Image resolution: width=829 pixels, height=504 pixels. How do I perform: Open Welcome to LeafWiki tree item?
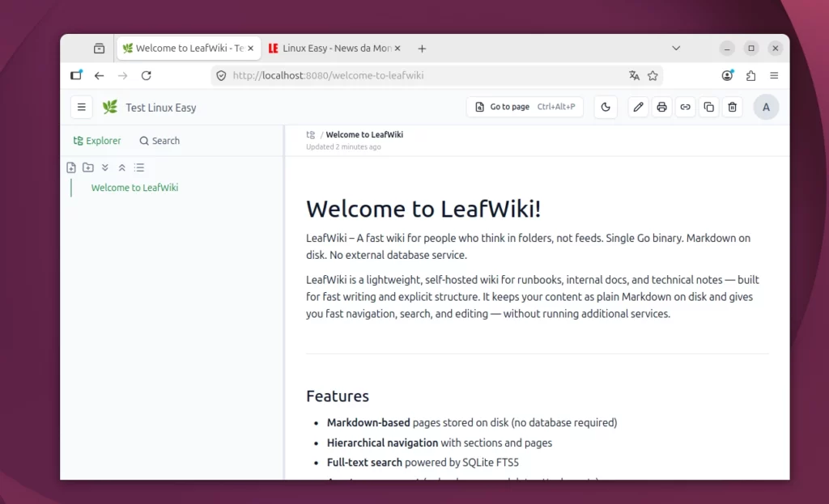click(135, 188)
